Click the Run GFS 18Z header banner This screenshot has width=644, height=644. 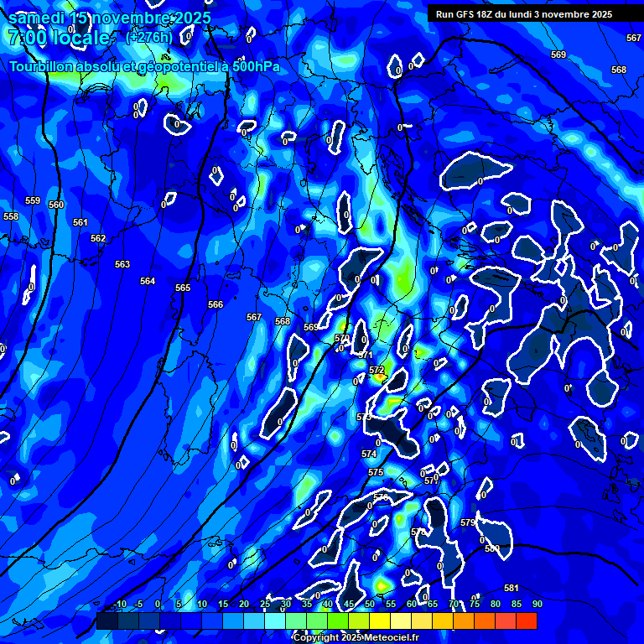(x=524, y=14)
